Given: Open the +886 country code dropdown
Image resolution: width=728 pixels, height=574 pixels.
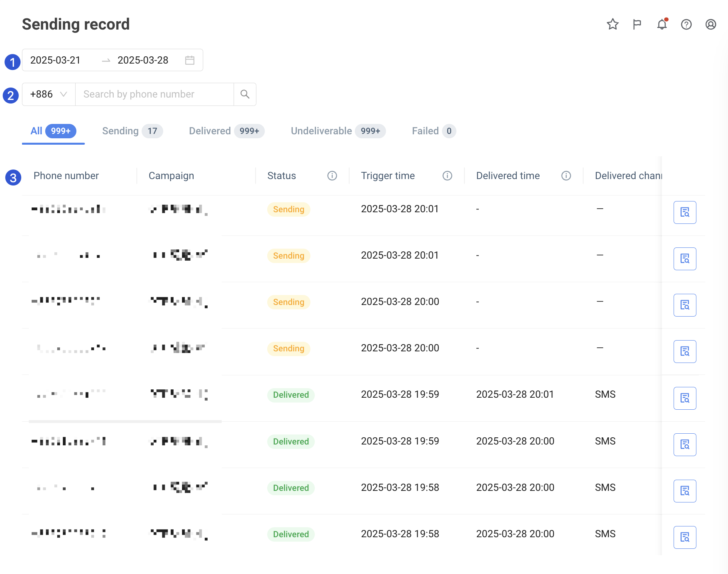Looking at the screenshot, I should click(49, 94).
